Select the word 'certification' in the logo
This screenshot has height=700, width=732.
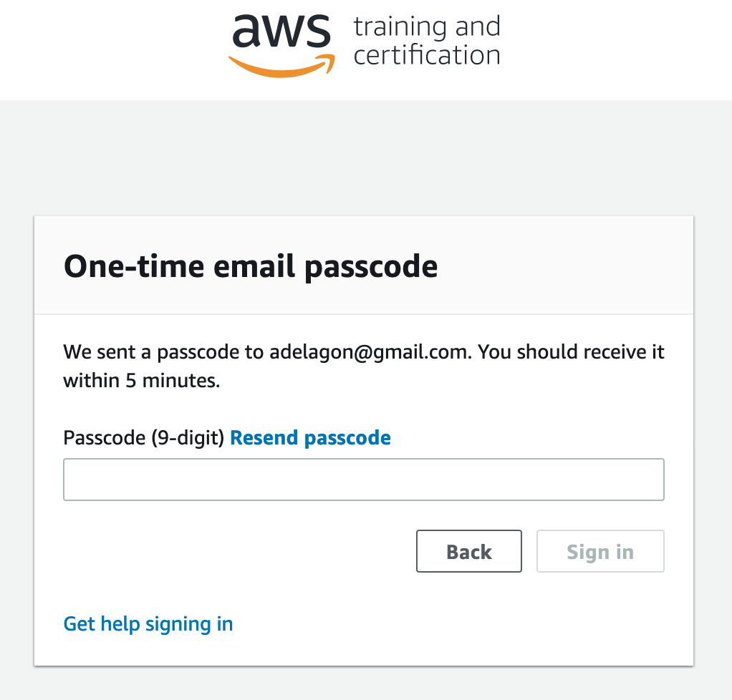tap(427, 55)
